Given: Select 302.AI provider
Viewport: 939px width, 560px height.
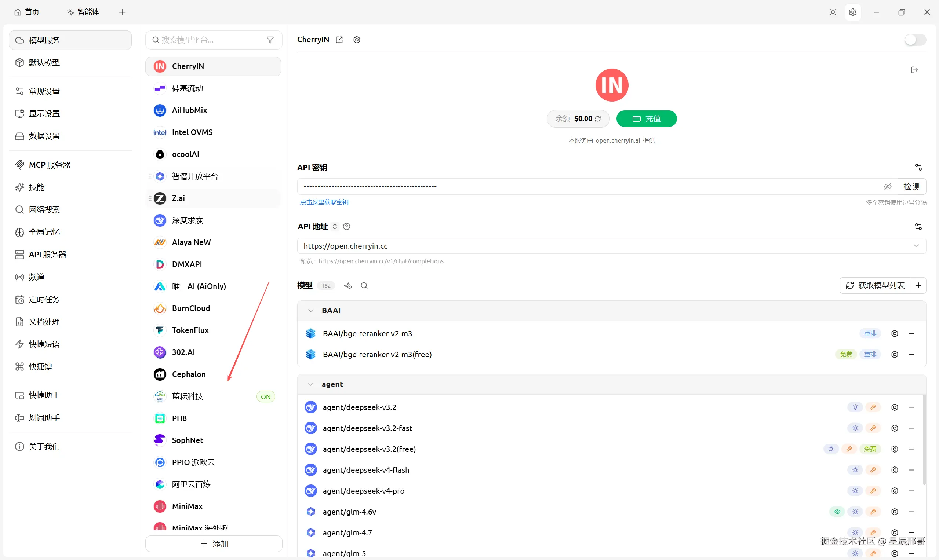Looking at the screenshot, I should tap(213, 352).
